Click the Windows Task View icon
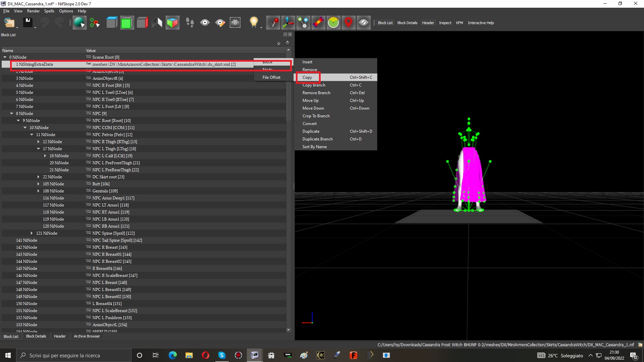This screenshot has height=362, width=644. [156, 355]
